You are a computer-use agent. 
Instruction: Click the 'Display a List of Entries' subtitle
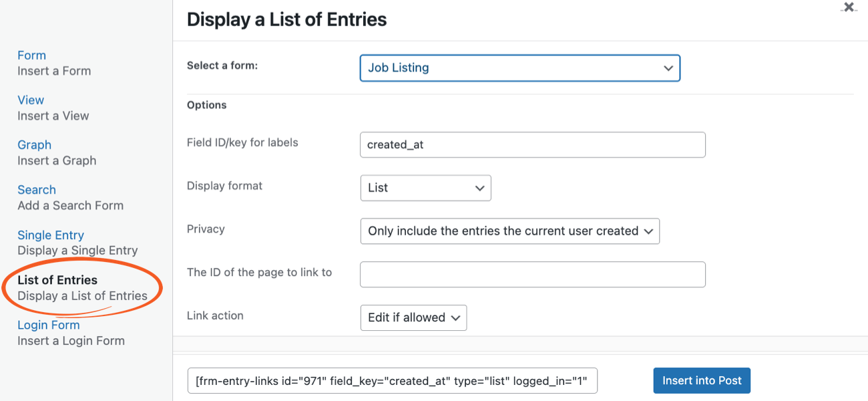(x=82, y=296)
